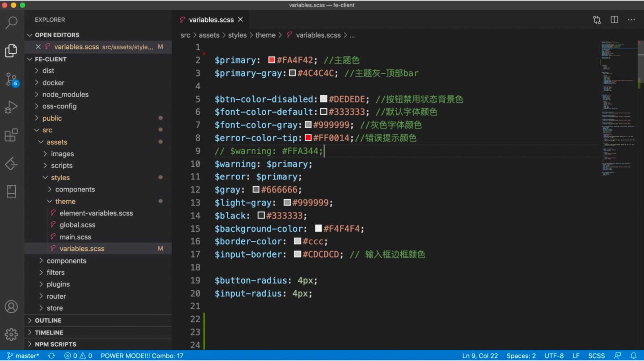644x361 pixels.
Task: Close variables.scss in Open Editors list
Action: [38, 47]
